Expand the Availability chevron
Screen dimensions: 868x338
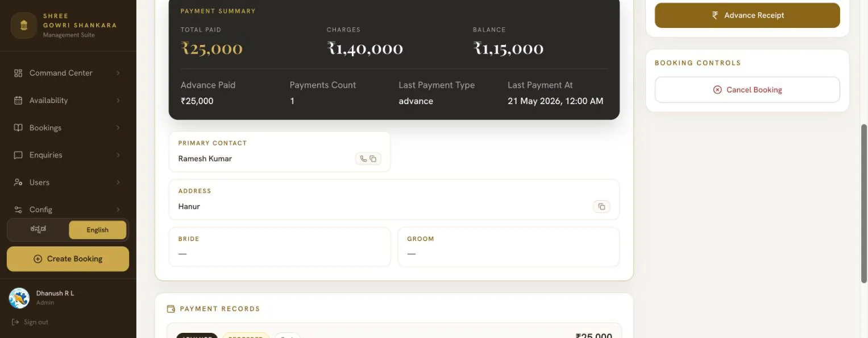click(118, 100)
